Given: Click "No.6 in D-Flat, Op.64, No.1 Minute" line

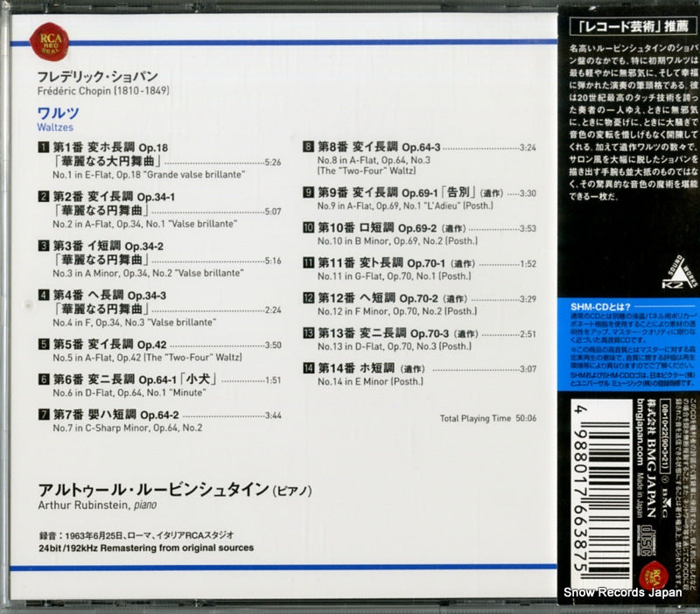Looking at the screenshot, I should coord(129,393).
